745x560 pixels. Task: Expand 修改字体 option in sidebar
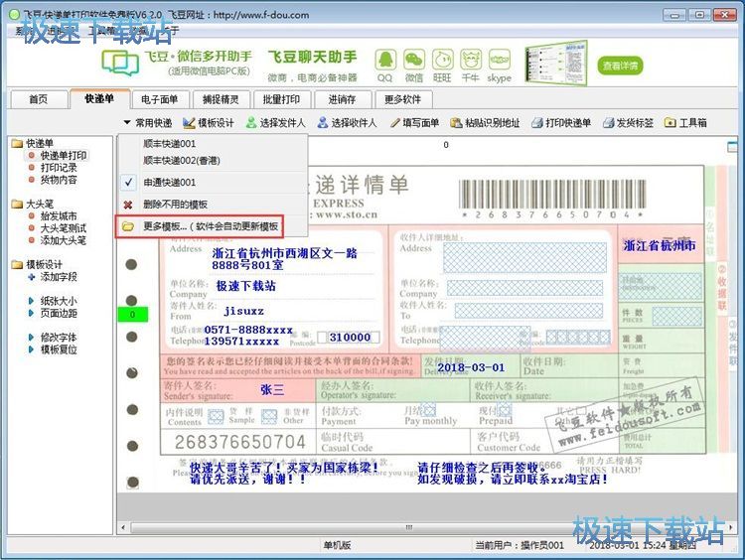click(32, 338)
